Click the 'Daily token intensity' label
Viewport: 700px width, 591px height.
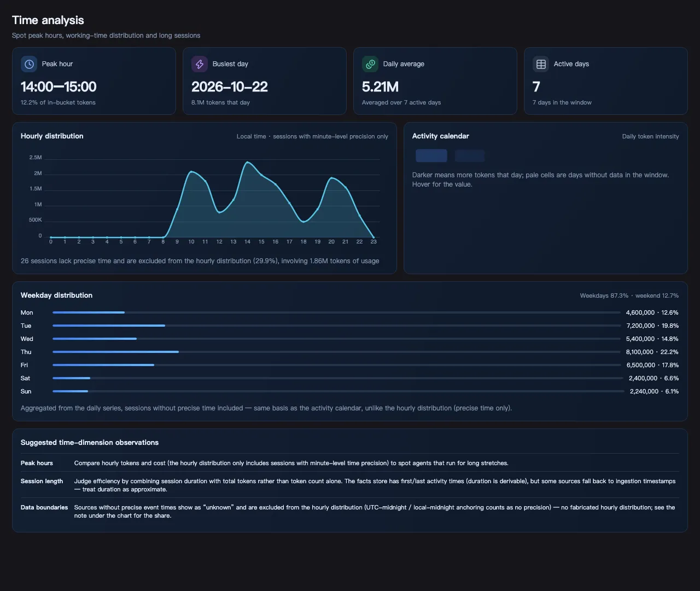(x=650, y=136)
